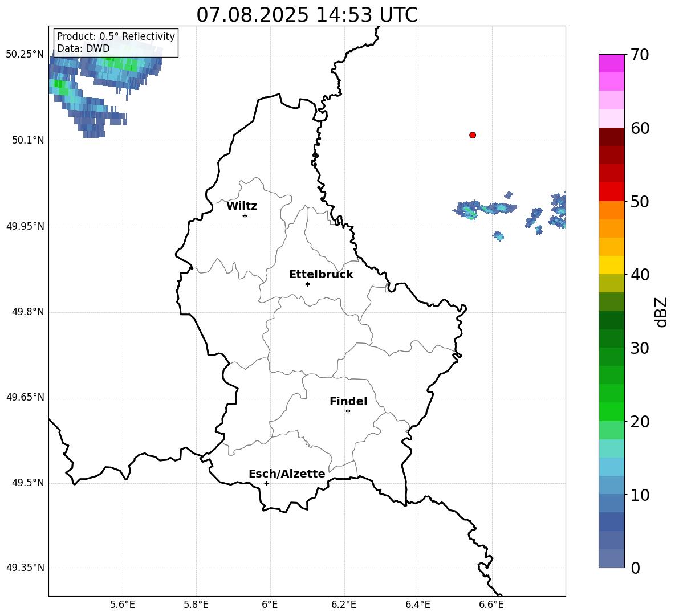Screen dimensions: 675x616
Task: Click the 70 value on the colorbar
Action: click(640, 55)
